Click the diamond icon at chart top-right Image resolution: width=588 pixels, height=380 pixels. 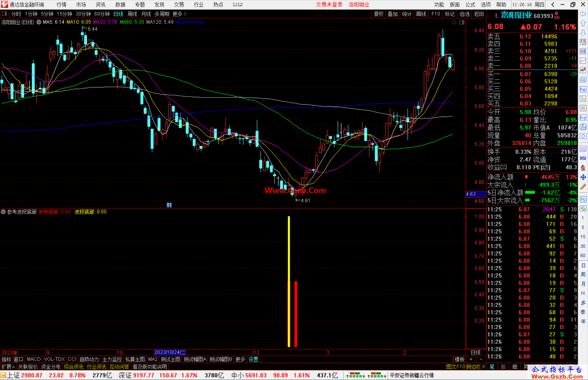coord(454,22)
